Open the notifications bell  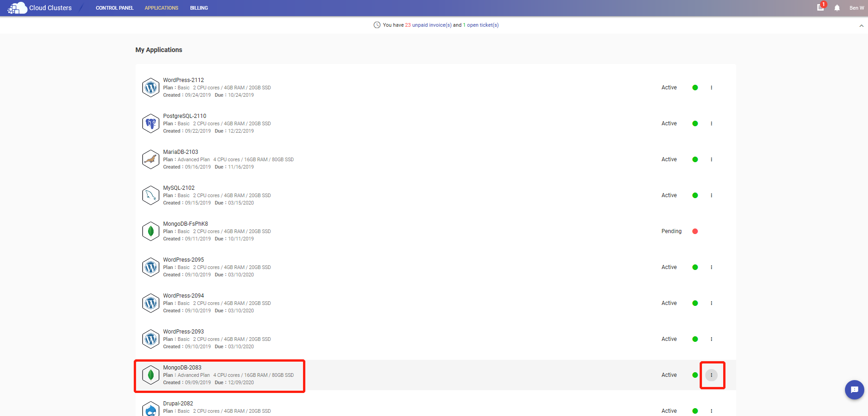pyautogui.click(x=837, y=8)
